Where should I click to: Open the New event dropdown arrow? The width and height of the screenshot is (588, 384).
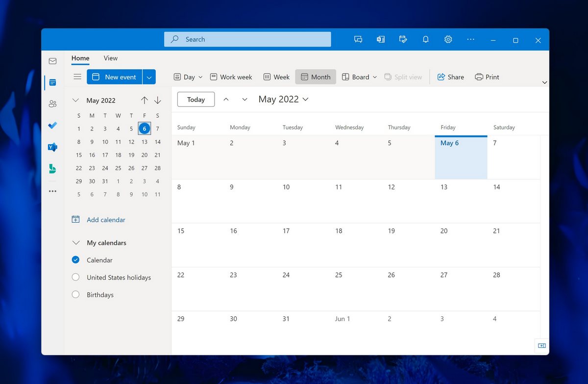click(149, 77)
